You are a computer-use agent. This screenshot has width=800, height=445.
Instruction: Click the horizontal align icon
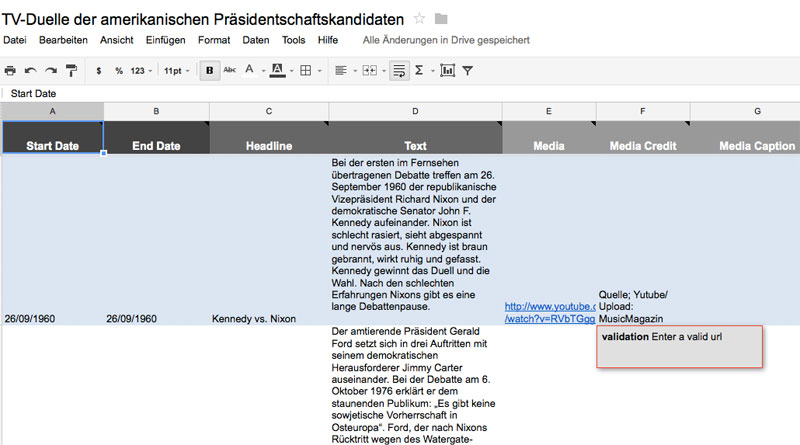click(x=341, y=70)
